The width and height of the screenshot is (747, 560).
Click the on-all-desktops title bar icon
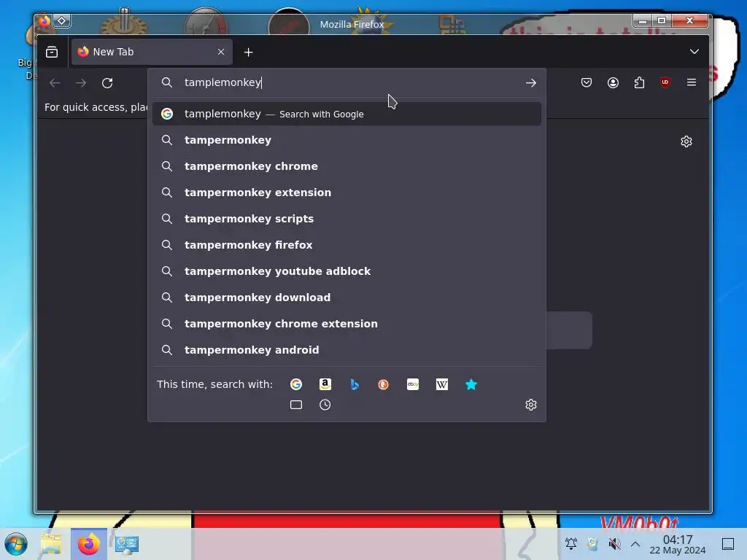click(x=62, y=21)
